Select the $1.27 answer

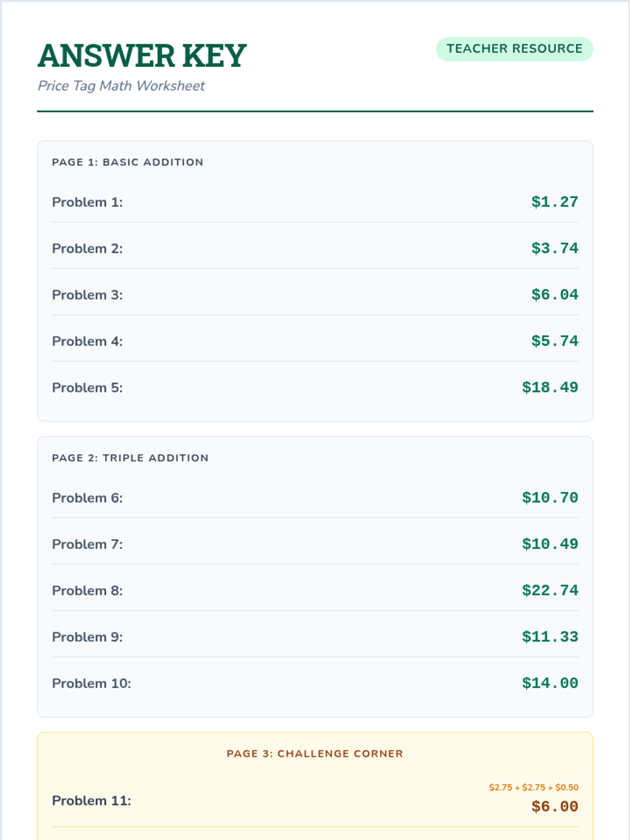pos(554,202)
